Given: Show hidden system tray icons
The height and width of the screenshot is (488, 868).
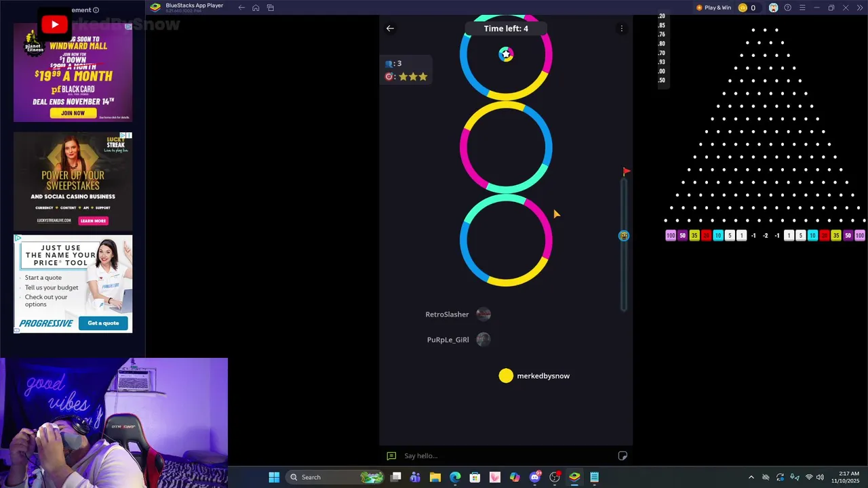Looking at the screenshot, I should [751, 477].
